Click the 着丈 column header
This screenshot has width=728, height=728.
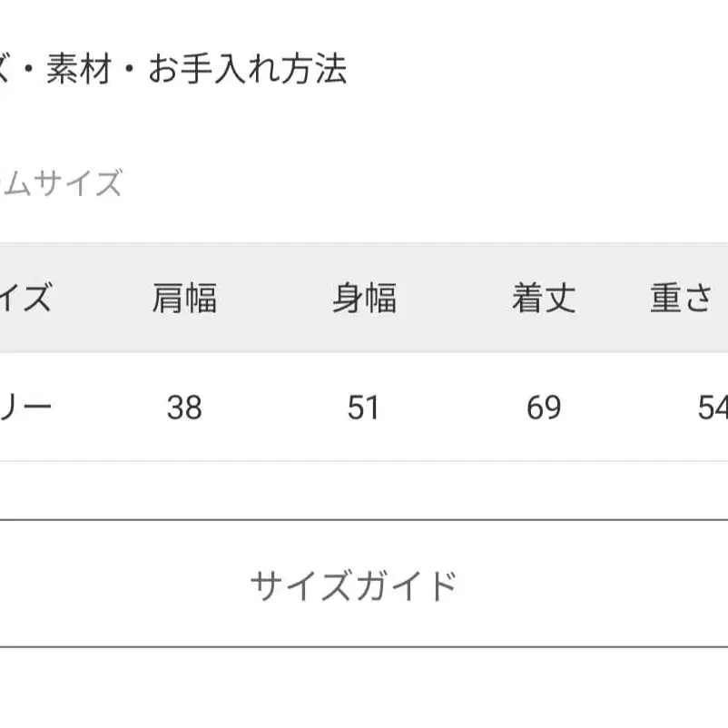click(x=542, y=300)
